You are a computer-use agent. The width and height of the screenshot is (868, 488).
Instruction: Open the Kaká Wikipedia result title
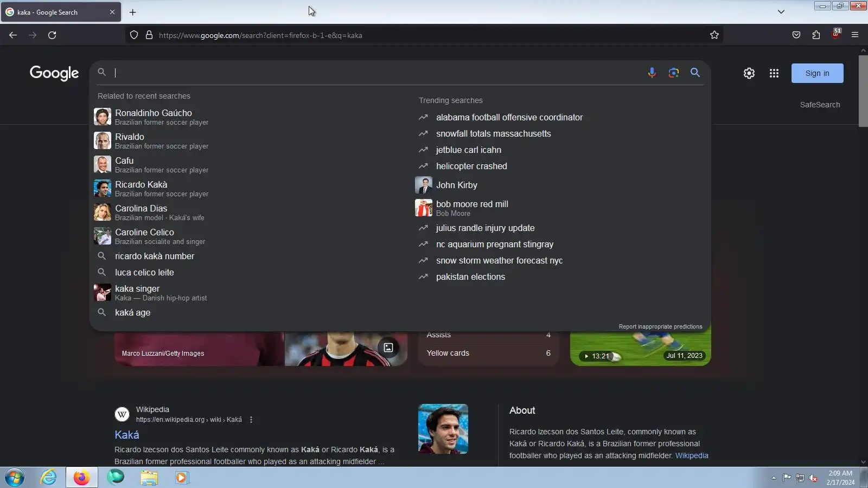coord(127,435)
